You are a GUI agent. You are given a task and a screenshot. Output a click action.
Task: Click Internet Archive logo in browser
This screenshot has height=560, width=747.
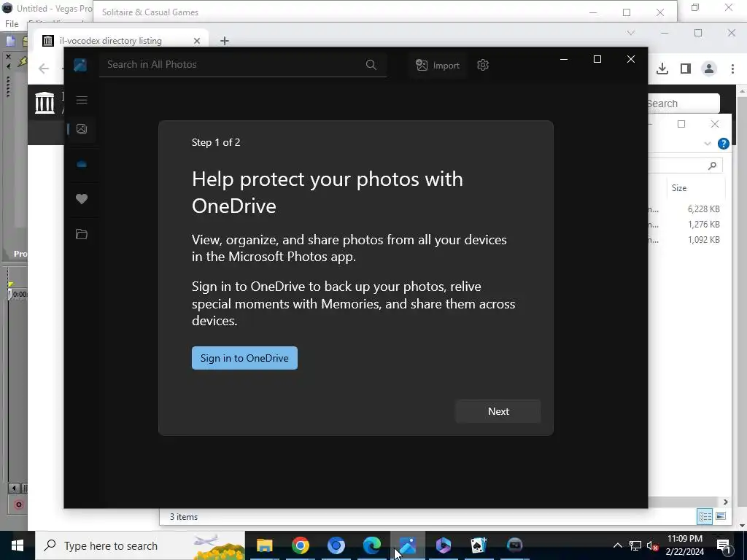coord(44,102)
